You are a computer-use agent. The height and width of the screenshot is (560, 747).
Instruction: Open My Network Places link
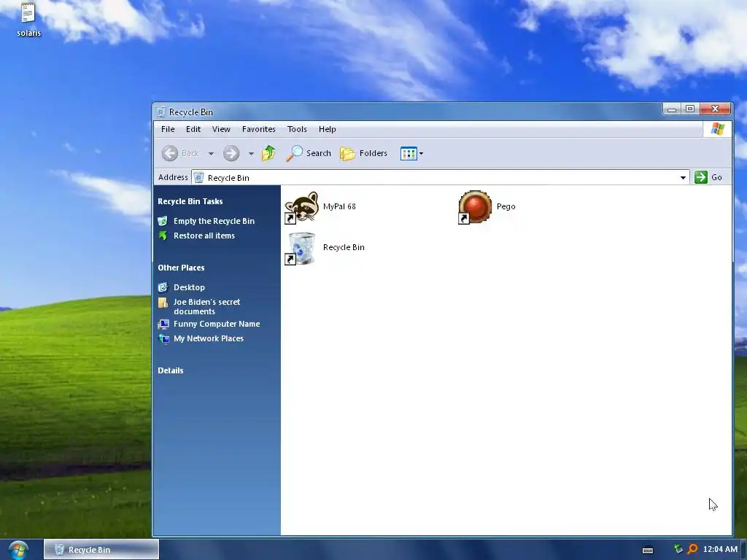(208, 338)
